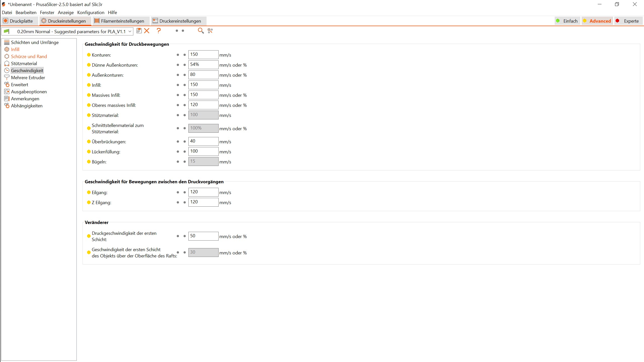Select Advanced mode button
This screenshot has width=644, height=362.
597,21
